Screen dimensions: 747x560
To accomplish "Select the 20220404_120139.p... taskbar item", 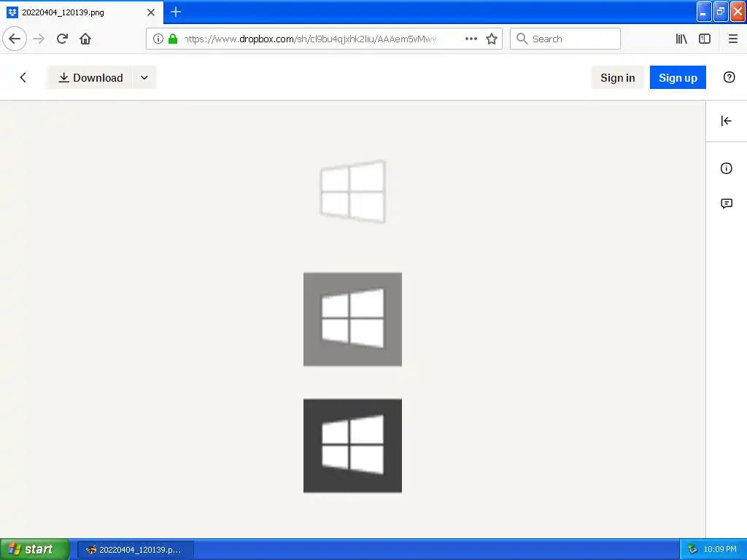I will pyautogui.click(x=135, y=550).
